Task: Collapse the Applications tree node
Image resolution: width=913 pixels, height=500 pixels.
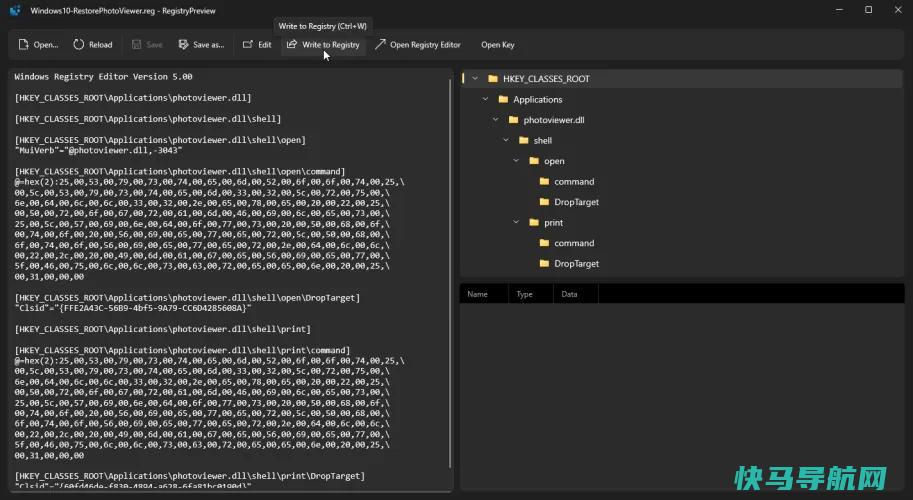Action: coord(486,100)
